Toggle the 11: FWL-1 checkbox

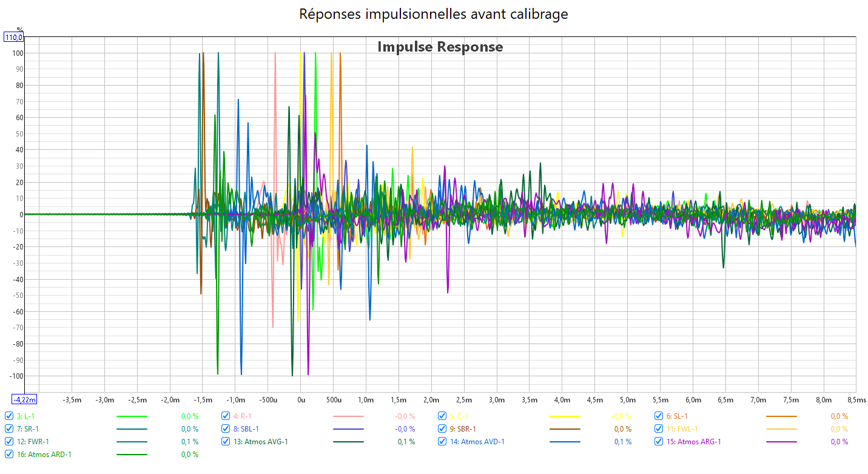(659, 429)
